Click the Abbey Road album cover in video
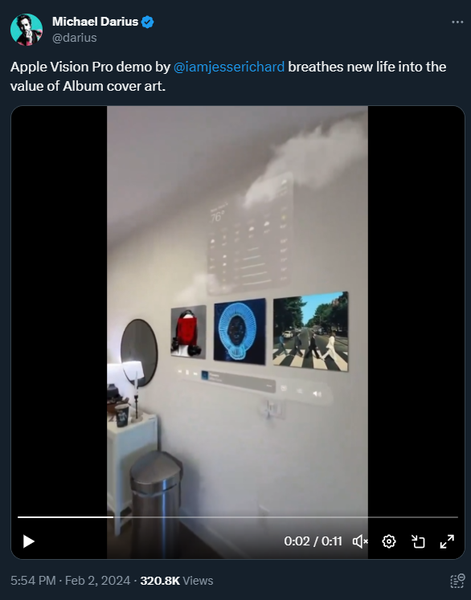Viewport: 471px width, 600px height. (311, 331)
